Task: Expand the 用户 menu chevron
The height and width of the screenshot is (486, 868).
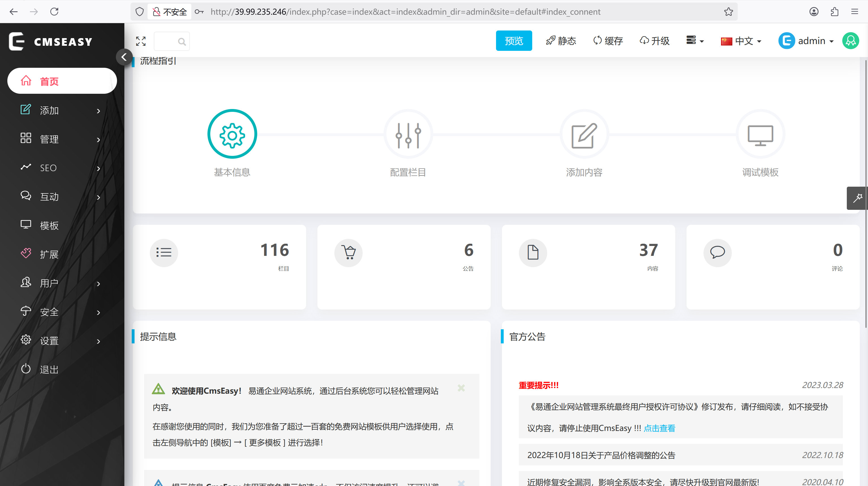Action: [x=98, y=284]
